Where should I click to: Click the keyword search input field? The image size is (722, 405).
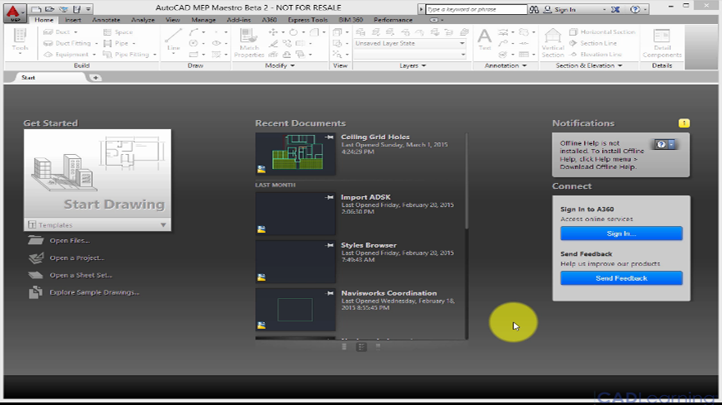point(476,9)
